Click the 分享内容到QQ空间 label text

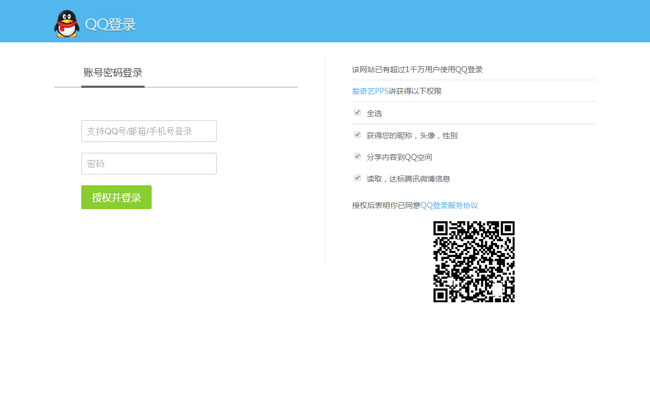[x=399, y=157]
